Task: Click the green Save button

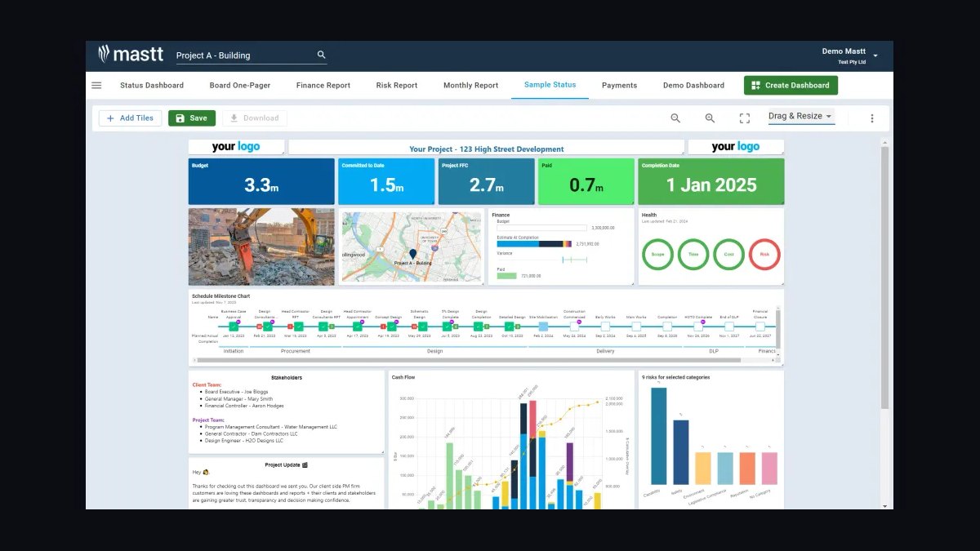Action: pos(192,118)
